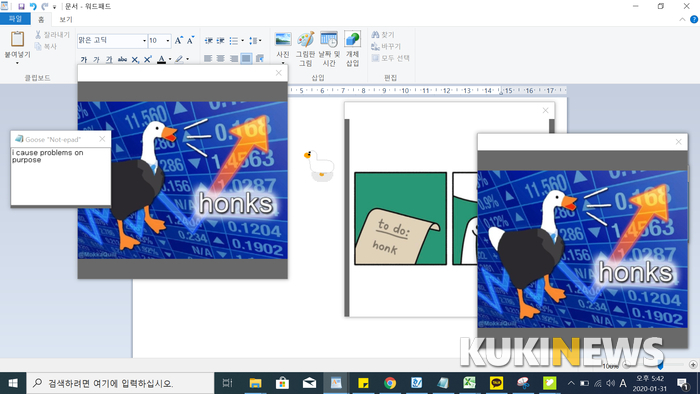Toggle justified paragraph alignment
The image size is (700, 394).
click(246, 58)
